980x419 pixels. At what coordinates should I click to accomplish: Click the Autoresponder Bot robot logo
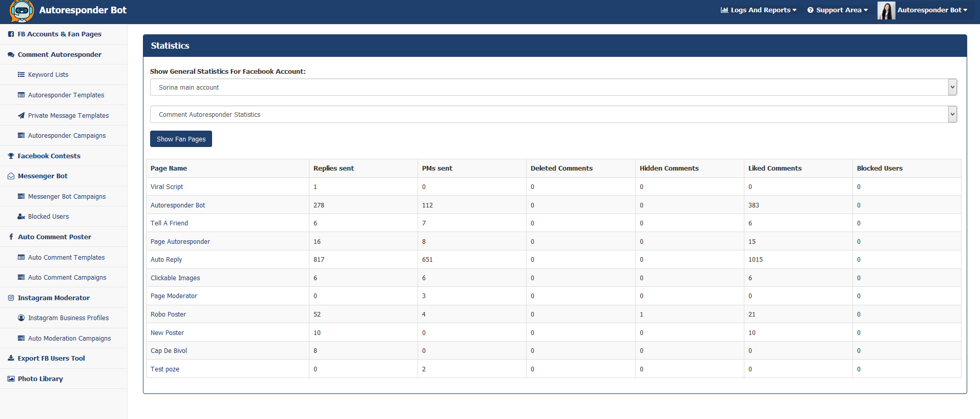pos(22,11)
